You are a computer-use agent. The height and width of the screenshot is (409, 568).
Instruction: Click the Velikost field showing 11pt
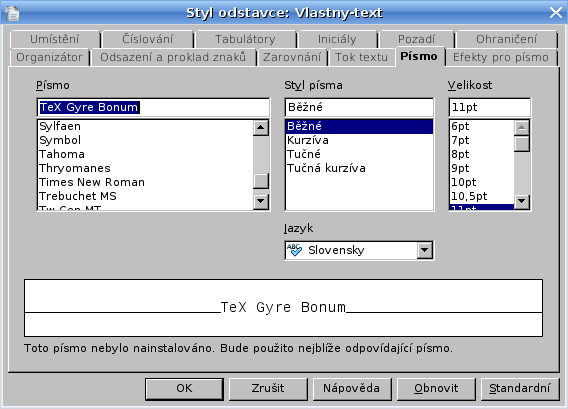coord(490,107)
